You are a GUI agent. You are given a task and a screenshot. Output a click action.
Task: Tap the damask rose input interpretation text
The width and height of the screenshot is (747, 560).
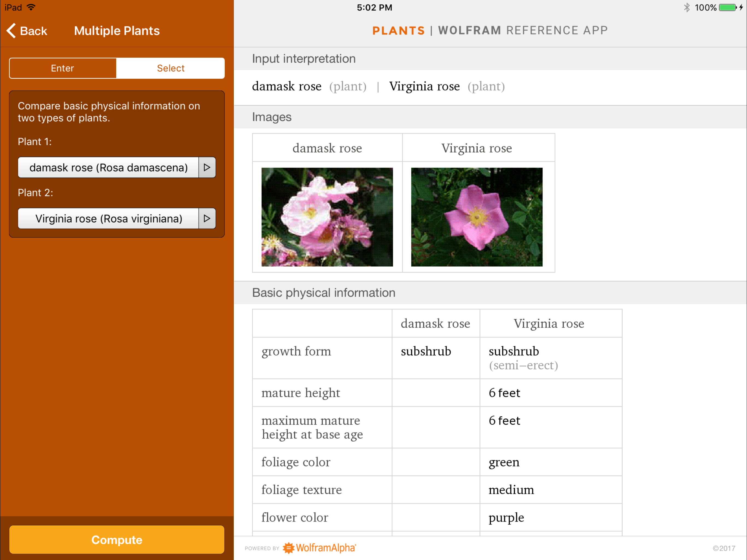[287, 86]
